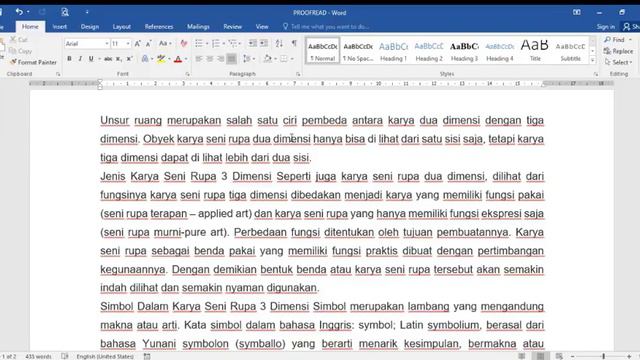Toggle Subscript formatting
The image size is (640, 360).
[119, 59]
